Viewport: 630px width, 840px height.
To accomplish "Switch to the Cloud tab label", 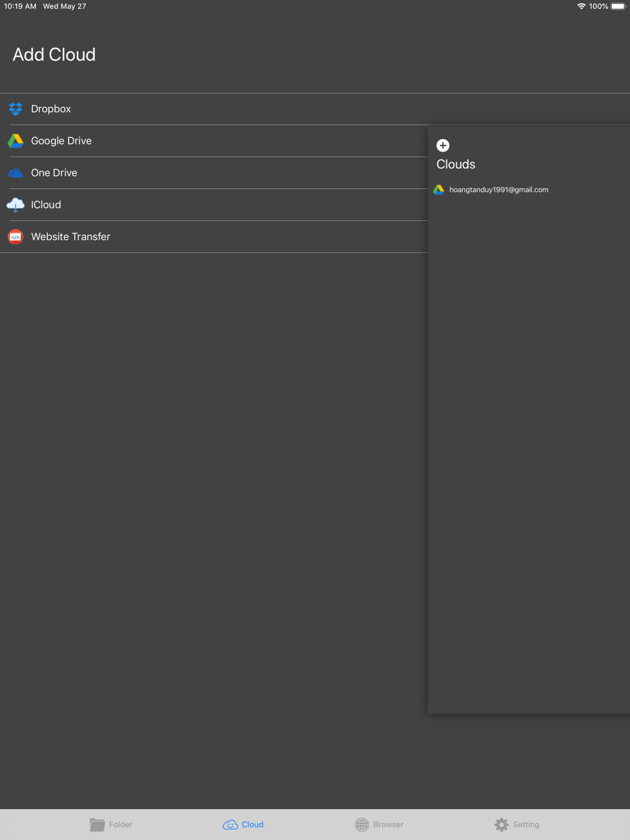I will click(253, 824).
